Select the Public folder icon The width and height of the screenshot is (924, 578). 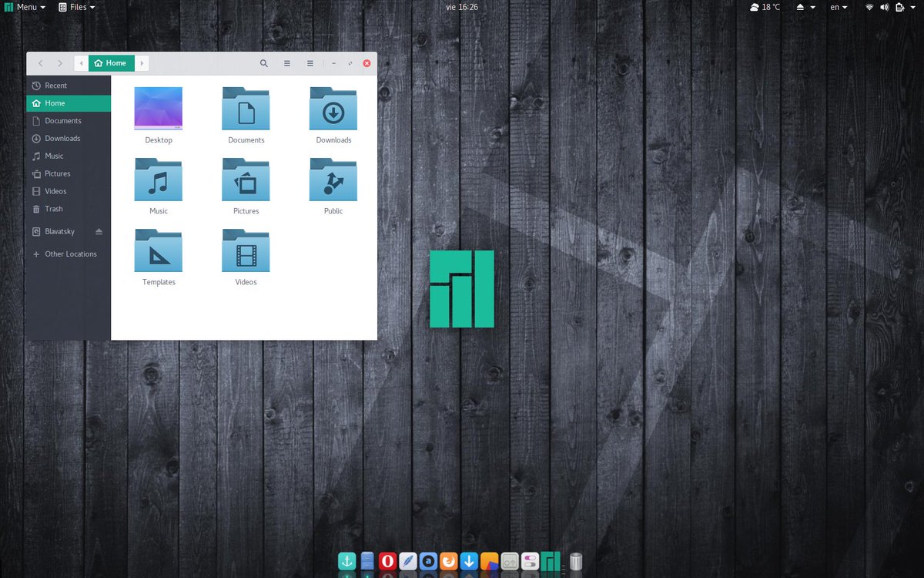[x=333, y=179]
